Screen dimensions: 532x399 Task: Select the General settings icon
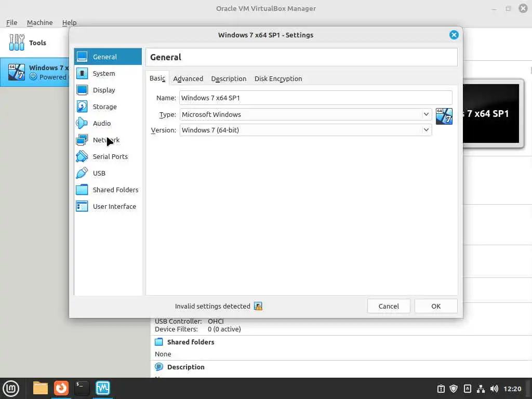(82, 57)
